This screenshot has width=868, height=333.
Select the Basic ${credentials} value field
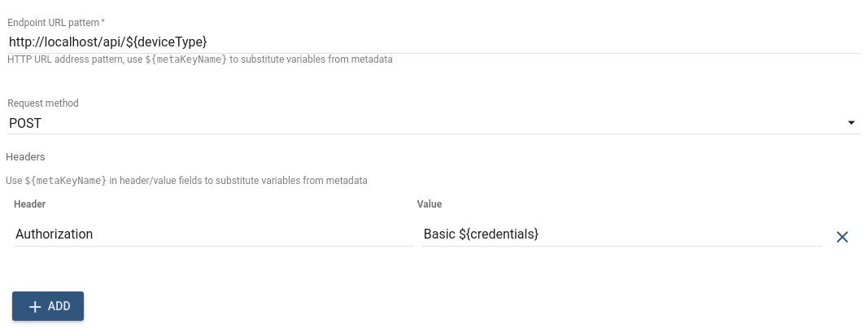point(622,234)
